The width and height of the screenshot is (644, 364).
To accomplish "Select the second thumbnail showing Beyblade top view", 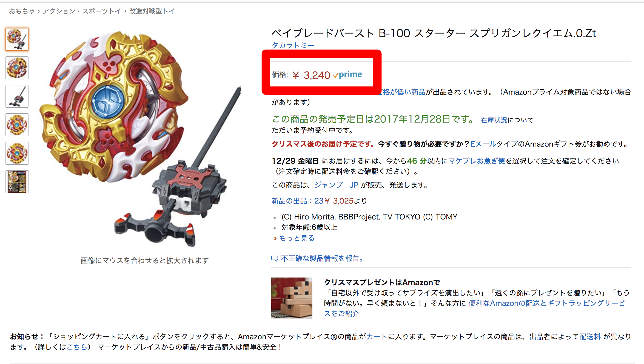I will (17, 68).
